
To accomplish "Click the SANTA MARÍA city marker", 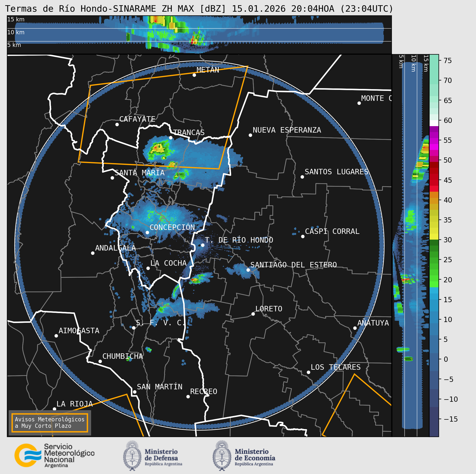I will point(112,178).
